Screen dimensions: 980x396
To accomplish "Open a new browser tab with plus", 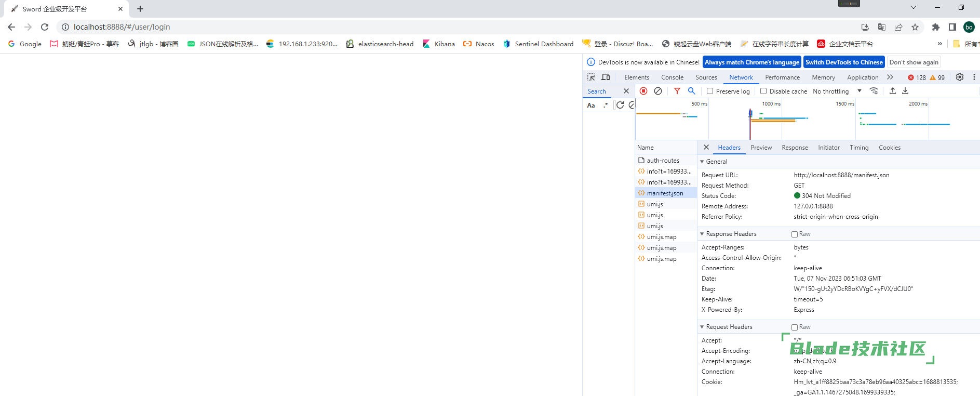I will [x=140, y=9].
